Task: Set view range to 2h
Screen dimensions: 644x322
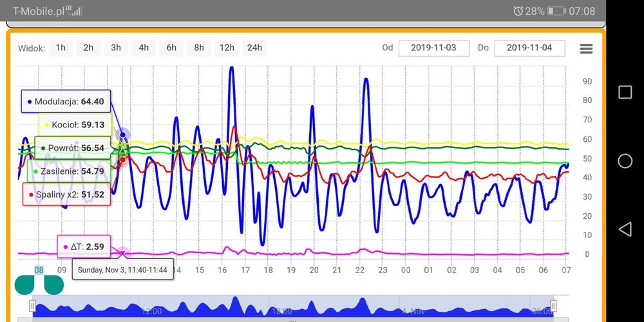Action: click(88, 48)
